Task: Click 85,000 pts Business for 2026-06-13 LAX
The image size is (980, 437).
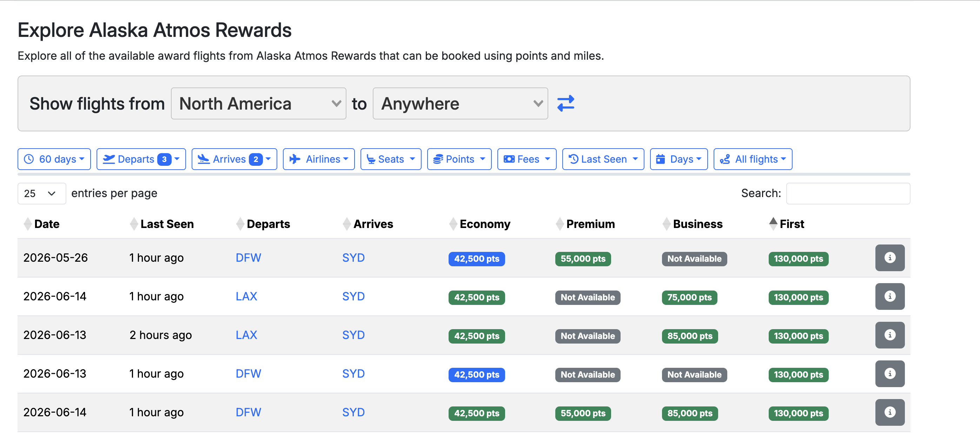Action: point(690,336)
